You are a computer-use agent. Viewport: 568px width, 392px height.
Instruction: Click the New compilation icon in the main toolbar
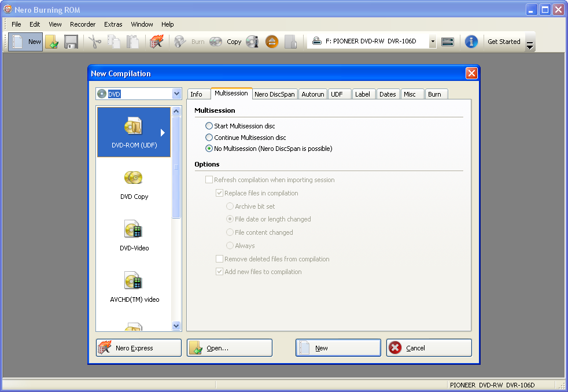click(x=25, y=42)
